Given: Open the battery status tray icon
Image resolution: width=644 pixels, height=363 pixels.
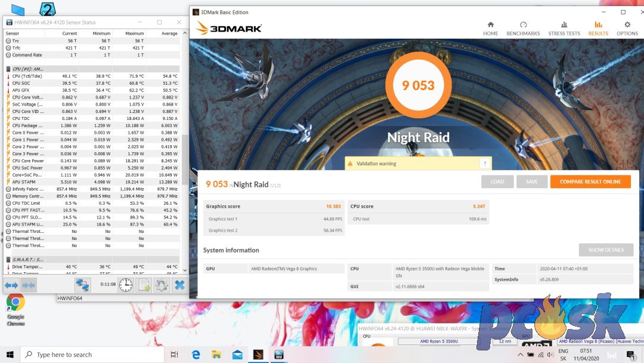Looking at the screenshot, I should (531, 355).
